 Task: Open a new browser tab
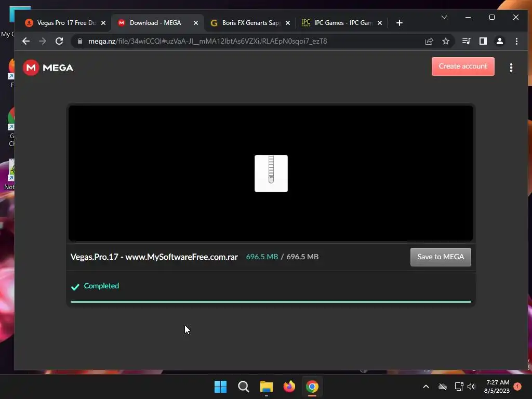point(400,23)
